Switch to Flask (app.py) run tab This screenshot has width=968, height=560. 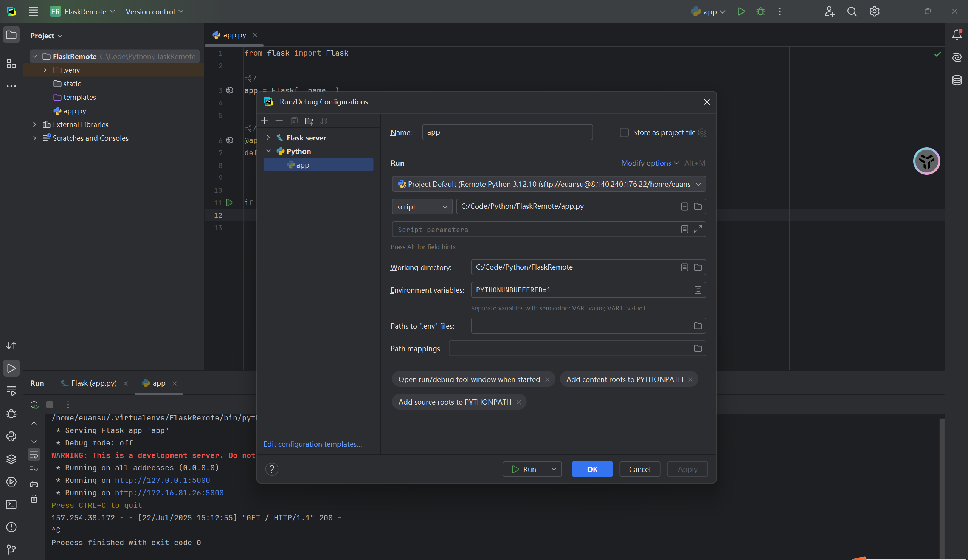tap(93, 383)
